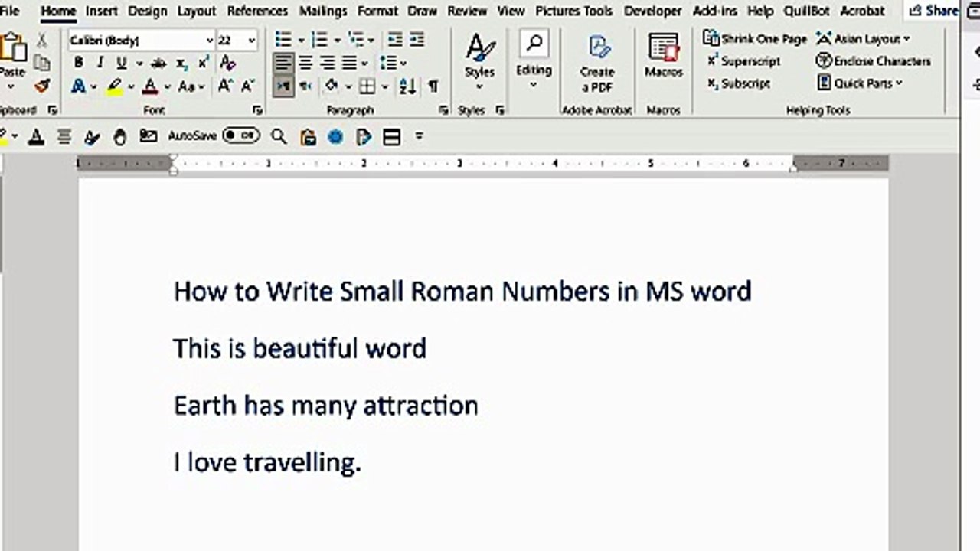
Task: Click the text 'Earth has many attraction'
Action: [325, 406]
